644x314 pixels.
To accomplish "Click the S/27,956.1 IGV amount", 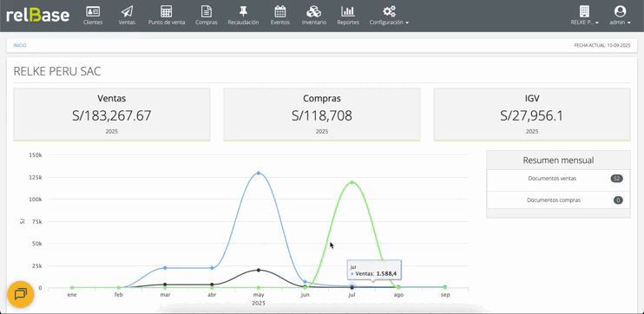I will [x=532, y=115].
